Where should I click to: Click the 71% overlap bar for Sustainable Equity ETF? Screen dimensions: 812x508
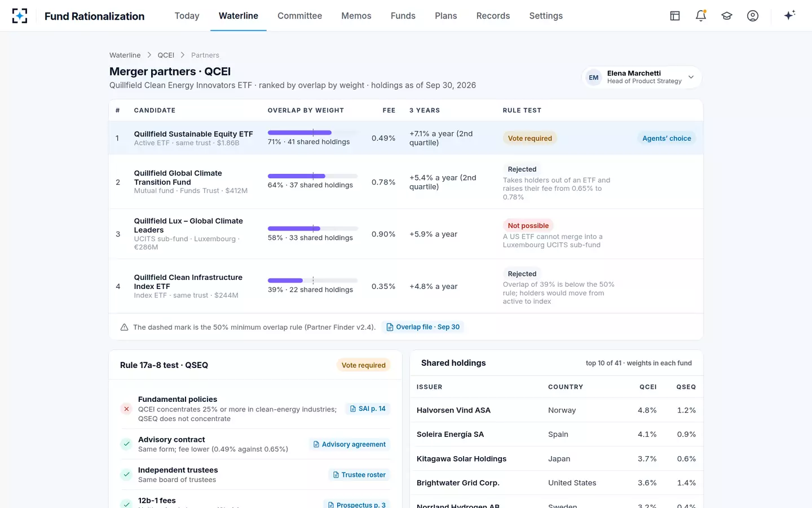click(313, 133)
